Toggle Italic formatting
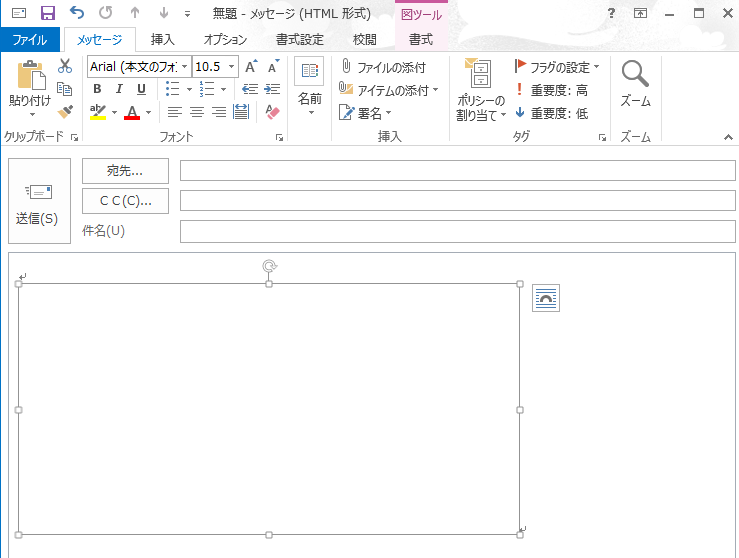 119,89
